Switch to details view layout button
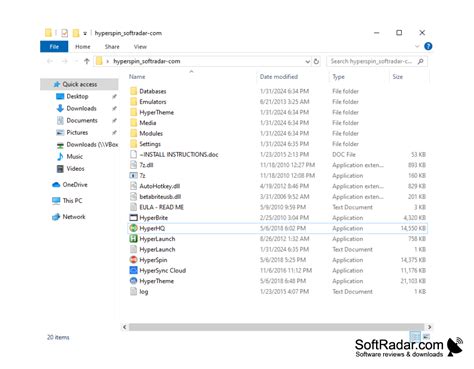 415,336
